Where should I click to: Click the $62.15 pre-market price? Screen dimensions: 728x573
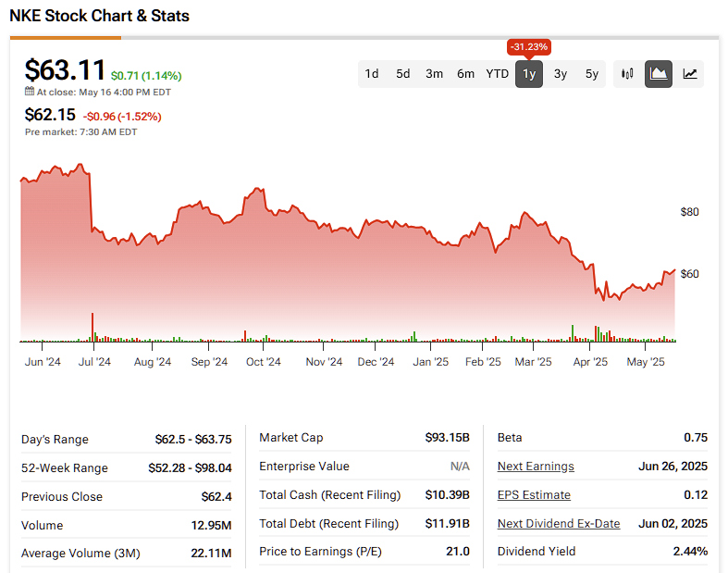pos(50,115)
